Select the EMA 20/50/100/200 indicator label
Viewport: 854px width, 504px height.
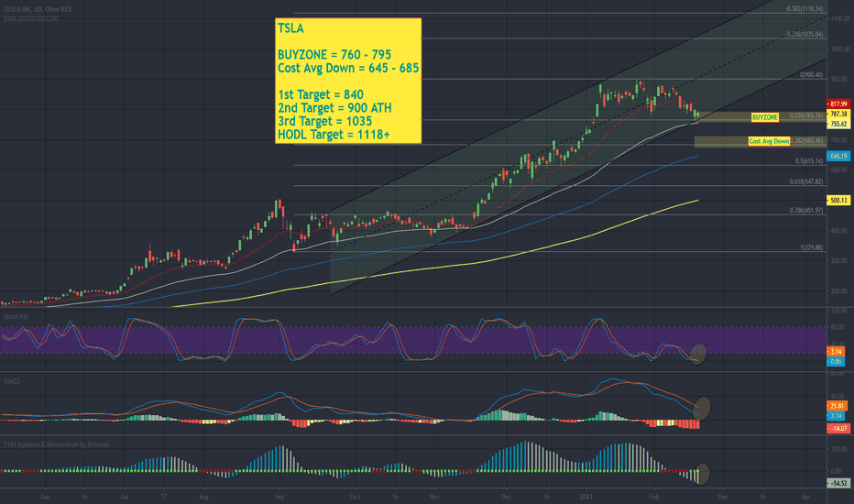coord(30,18)
